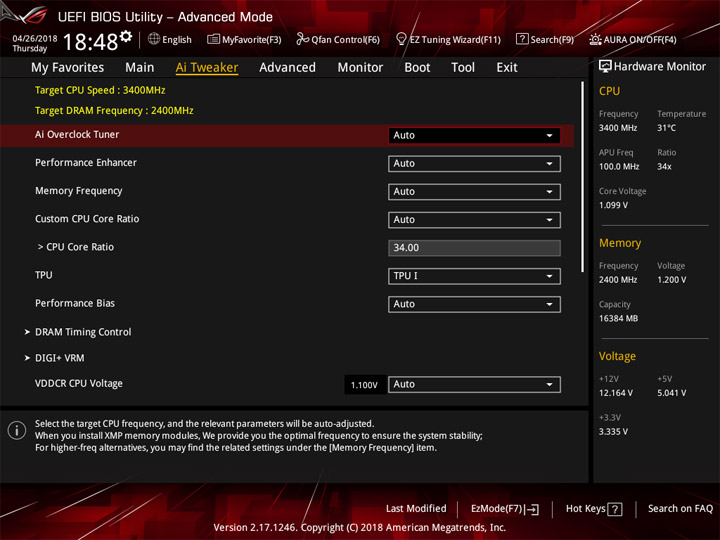Click the Hardware Monitor screen icon
The image size is (720, 540).
coord(605,66)
